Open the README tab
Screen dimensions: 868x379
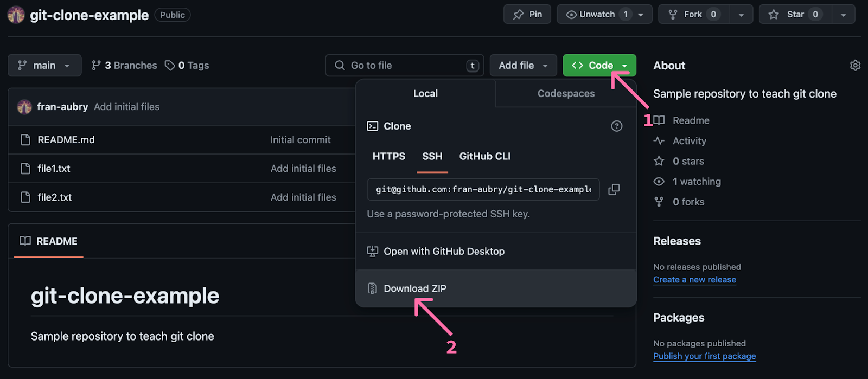[x=49, y=241]
